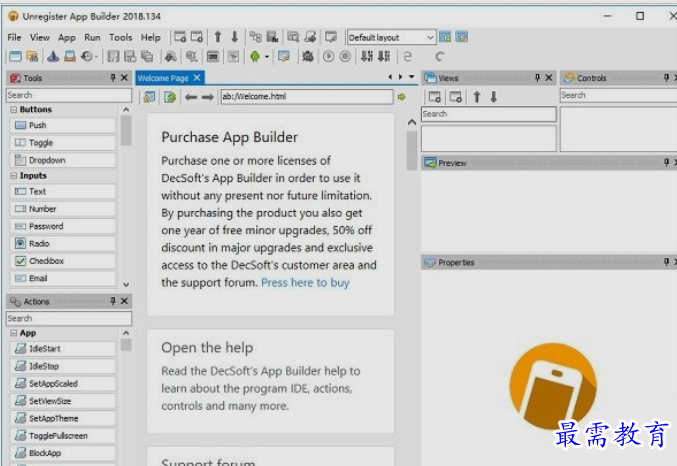The height and width of the screenshot is (466, 677).
Task: Toggle the pin on the Actions panel
Action: tap(113, 301)
